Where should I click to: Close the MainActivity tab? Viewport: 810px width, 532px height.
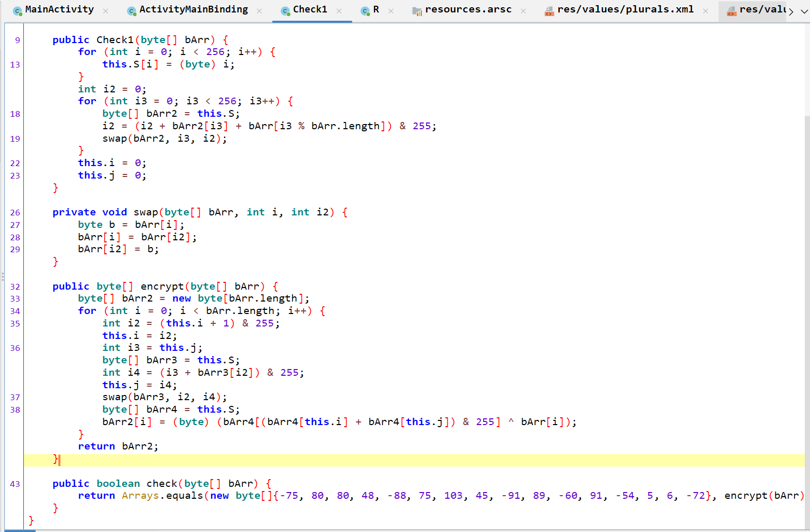106,11
